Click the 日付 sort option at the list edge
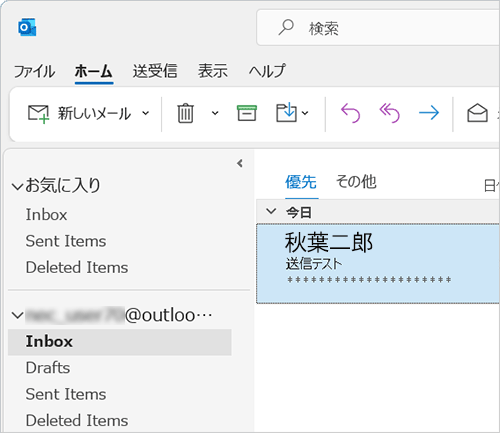500x433 pixels. pyautogui.click(x=492, y=186)
